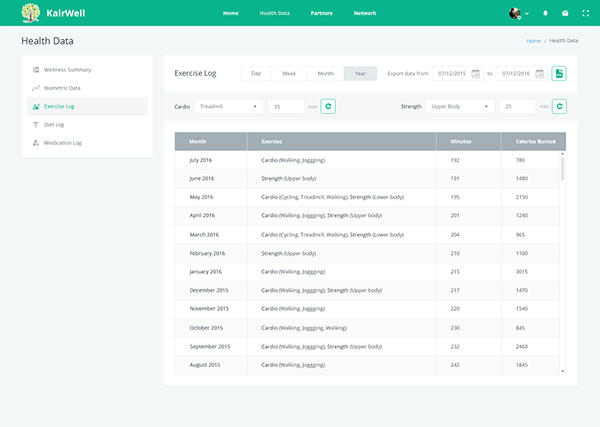Open calendar for export start date
The height and width of the screenshot is (427, 600).
click(475, 73)
